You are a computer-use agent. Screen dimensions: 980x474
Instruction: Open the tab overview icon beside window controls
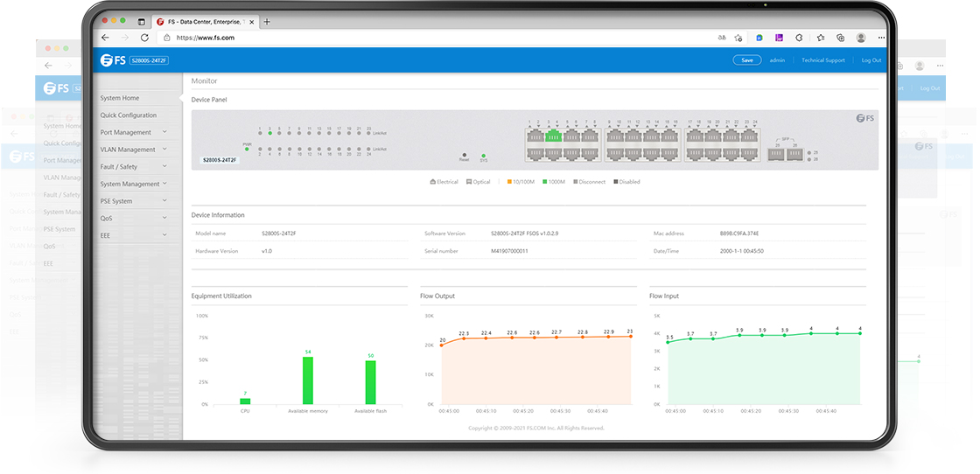point(141,22)
